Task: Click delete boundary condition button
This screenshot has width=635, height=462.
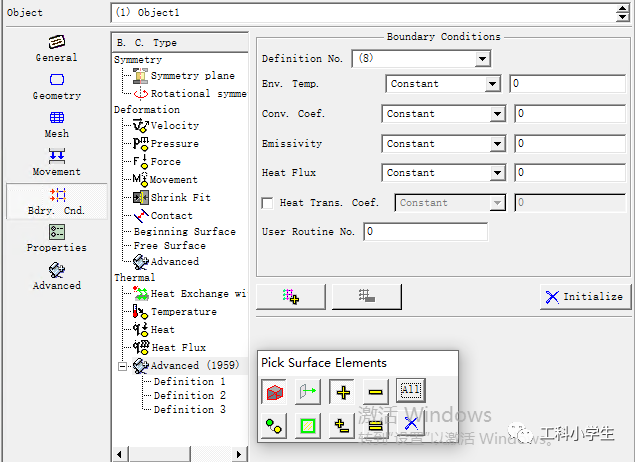Action: [367, 296]
